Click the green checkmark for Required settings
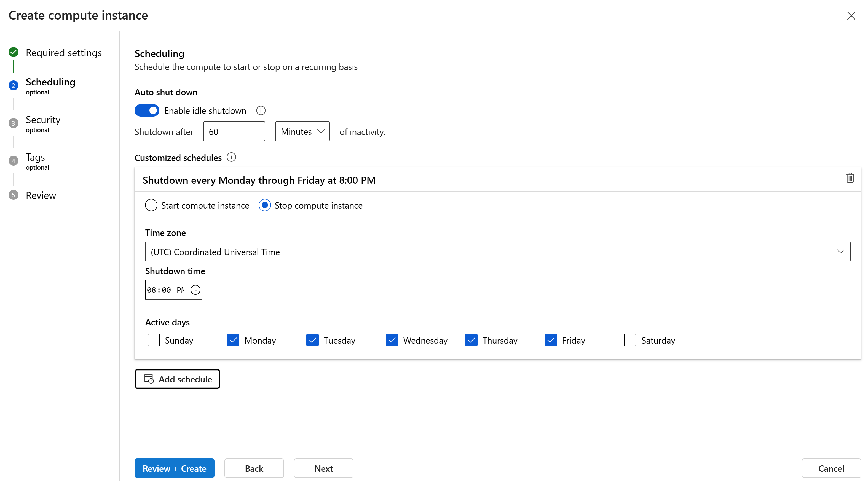 tap(14, 52)
